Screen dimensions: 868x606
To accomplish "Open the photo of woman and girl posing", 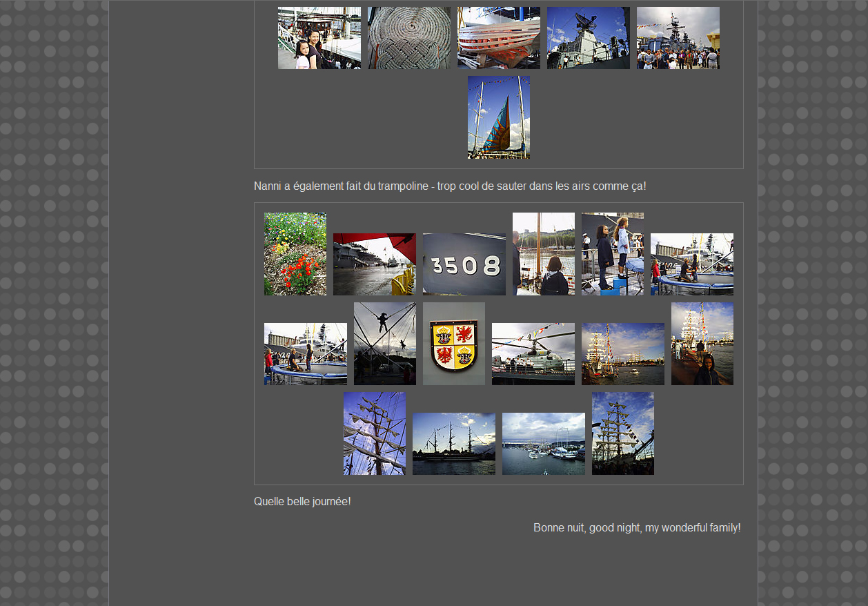I will pos(319,38).
